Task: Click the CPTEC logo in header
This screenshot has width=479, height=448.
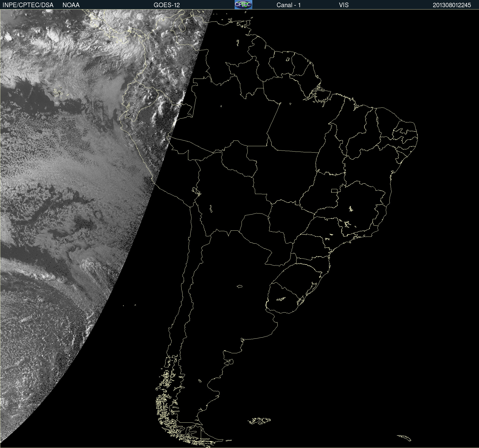Action: pyautogui.click(x=243, y=5)
